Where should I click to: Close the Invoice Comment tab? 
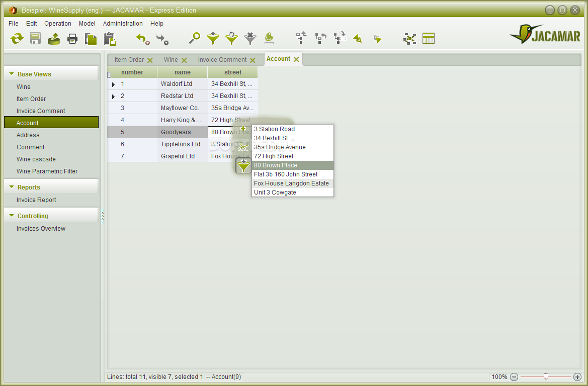[x=253, y=60]
